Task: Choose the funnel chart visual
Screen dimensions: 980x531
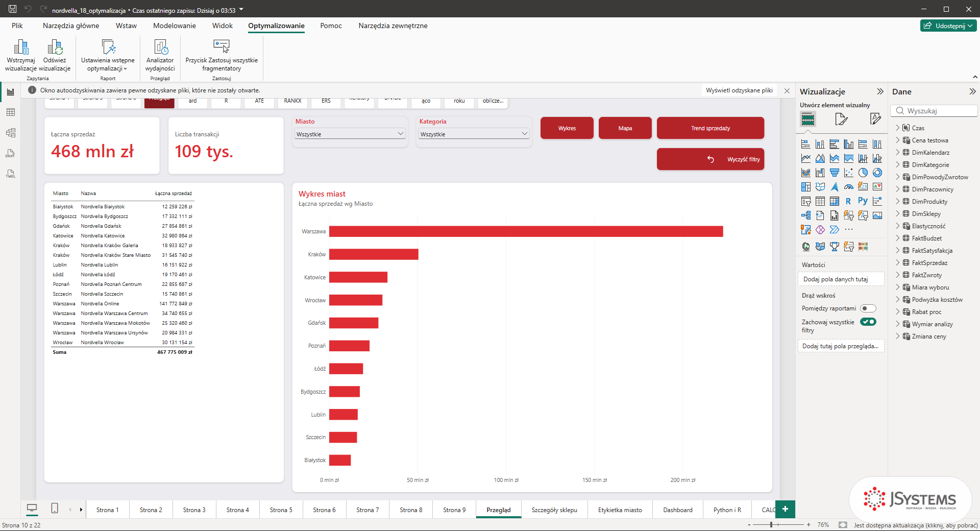Action: coord(834,173)
